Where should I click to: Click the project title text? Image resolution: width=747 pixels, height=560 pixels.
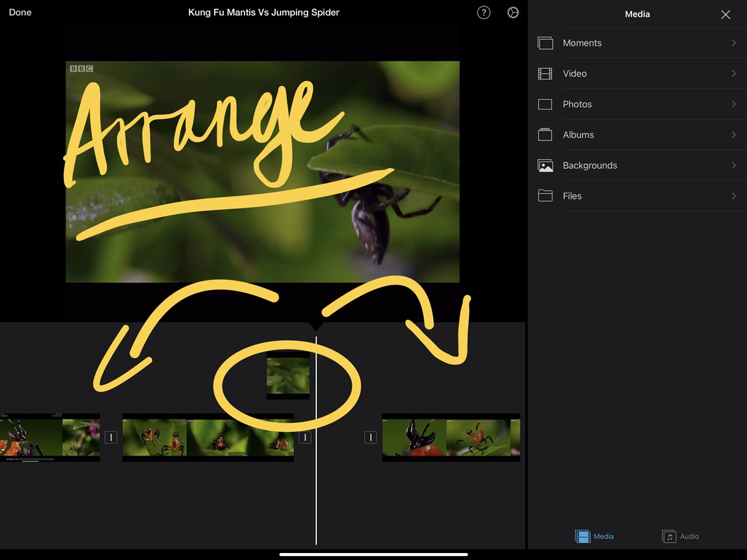[x=264, y=12]
